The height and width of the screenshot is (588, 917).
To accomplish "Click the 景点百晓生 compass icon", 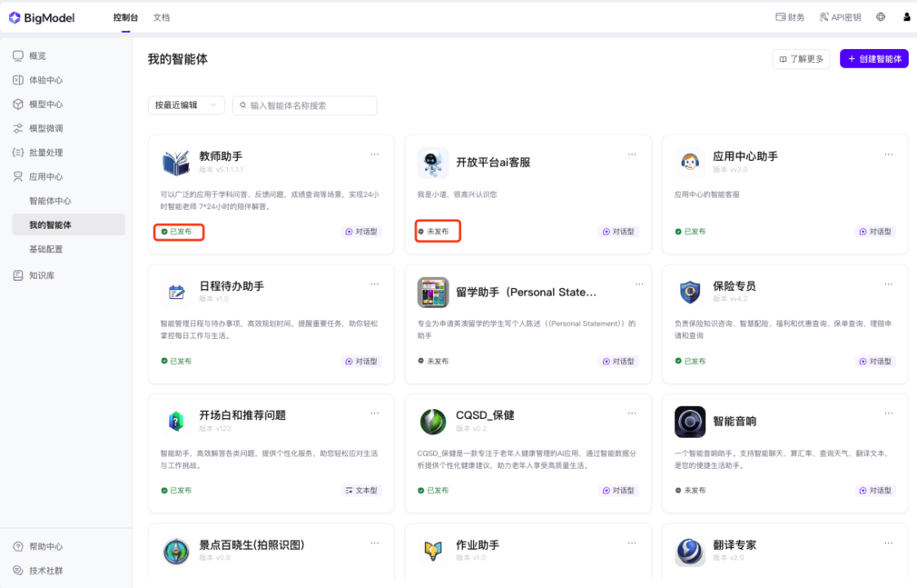I will tap(176, 550).
